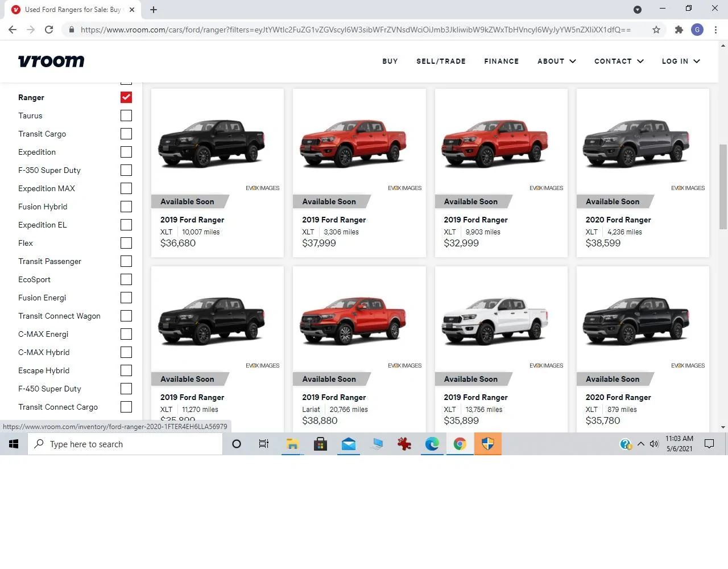Viewport: 728px width, 569px height.
Task: Open the 2019 Ford Ranger $37,999 listing
Action: (359, 173)
